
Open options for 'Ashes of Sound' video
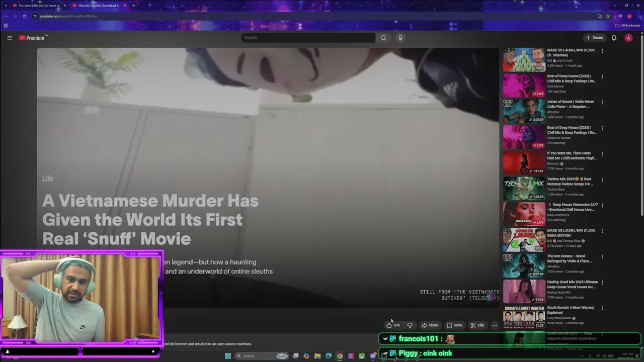pyautogui.click(x=602, y=102)
